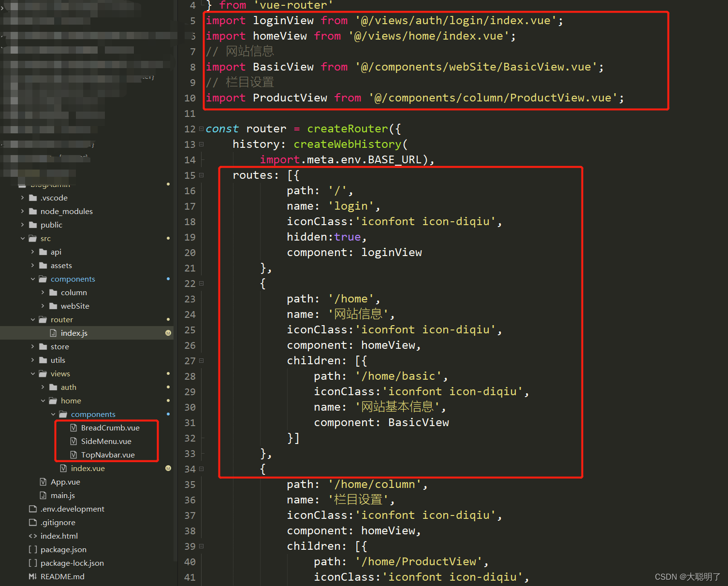The image size is (728, 586).
Task: Click the package.json brackets icon
Action: [x=33, y=549]
